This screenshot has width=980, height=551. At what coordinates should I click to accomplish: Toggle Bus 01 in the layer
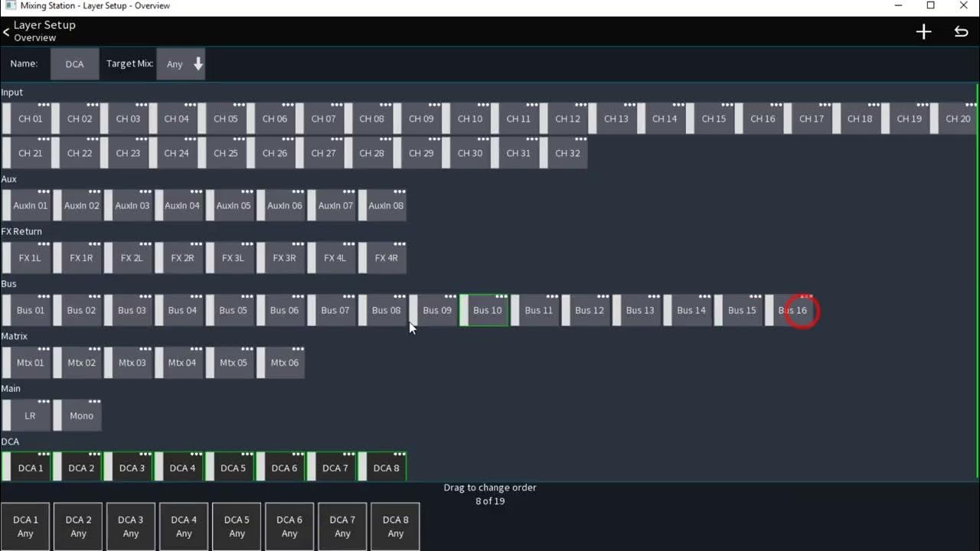[x=27, y=310]
